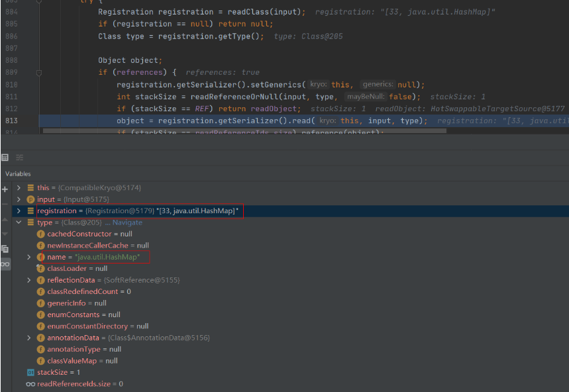Click the Duplicate Watch copy icon
The width and height of the screenshot is (569, 392).
tap(5, 249)
